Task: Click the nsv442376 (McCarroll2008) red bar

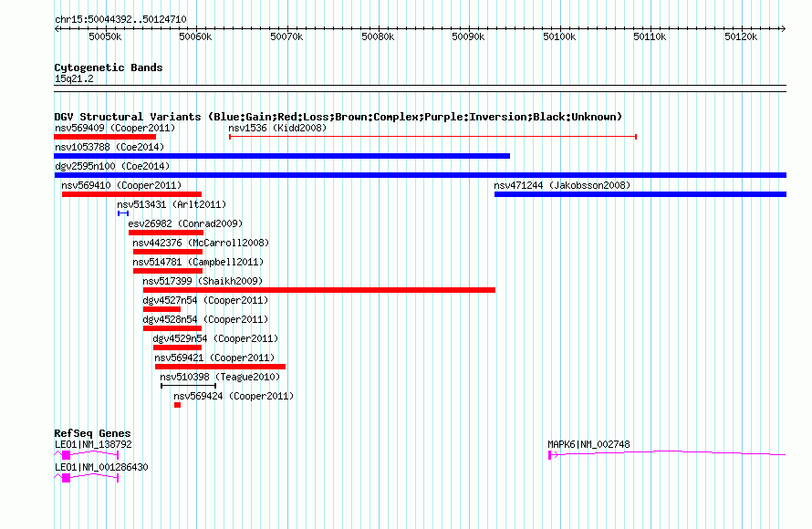Action: [x=168, y=252]
